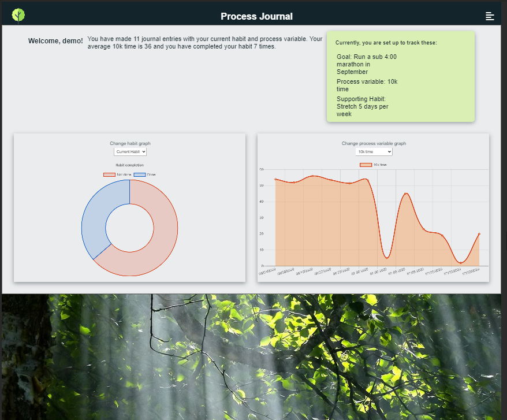Open the hamburger menu in the header

tap(490, 16)
